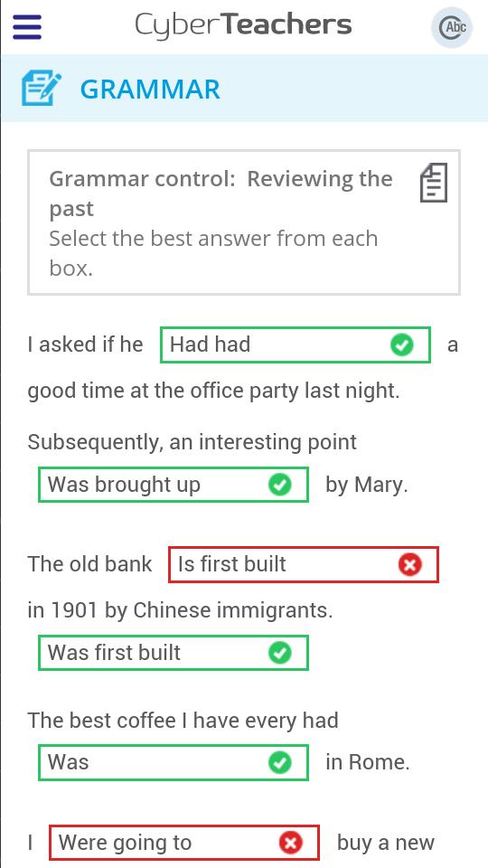Open the Was brought up dropdown
The height and width of the screenshot is (868, 488).
tap(174, 485)
